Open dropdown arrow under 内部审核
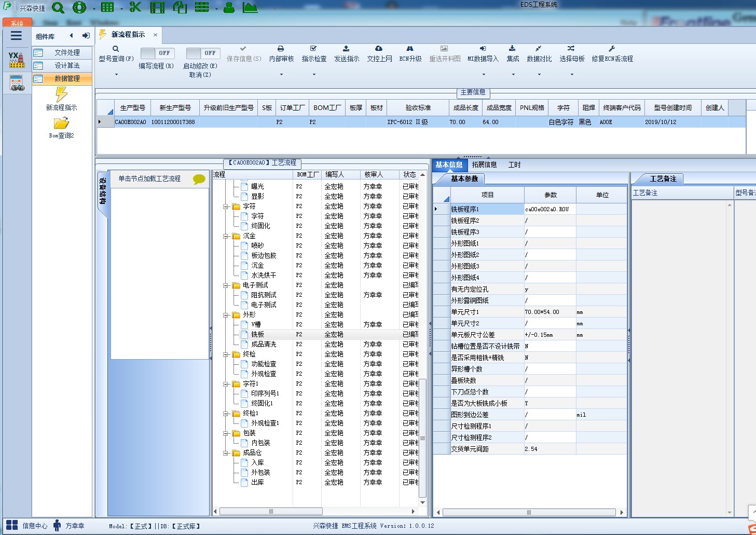This screenshot has width=756, height=535. [281, 75]
